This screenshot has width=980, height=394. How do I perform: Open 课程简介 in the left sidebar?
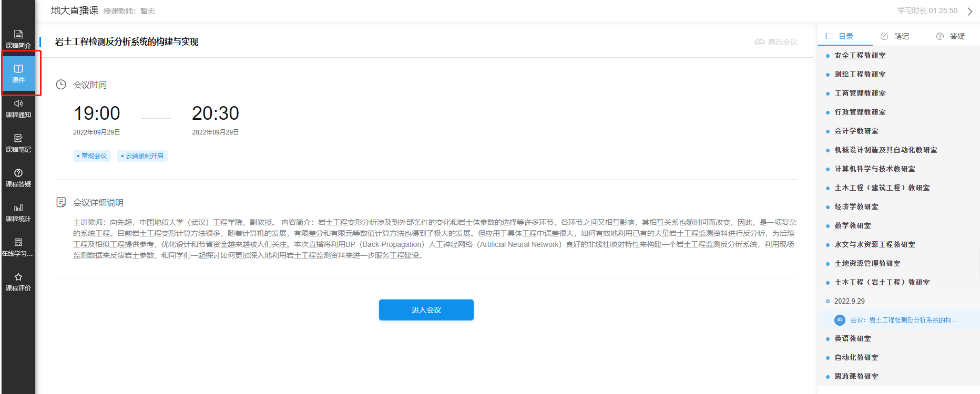18,39
